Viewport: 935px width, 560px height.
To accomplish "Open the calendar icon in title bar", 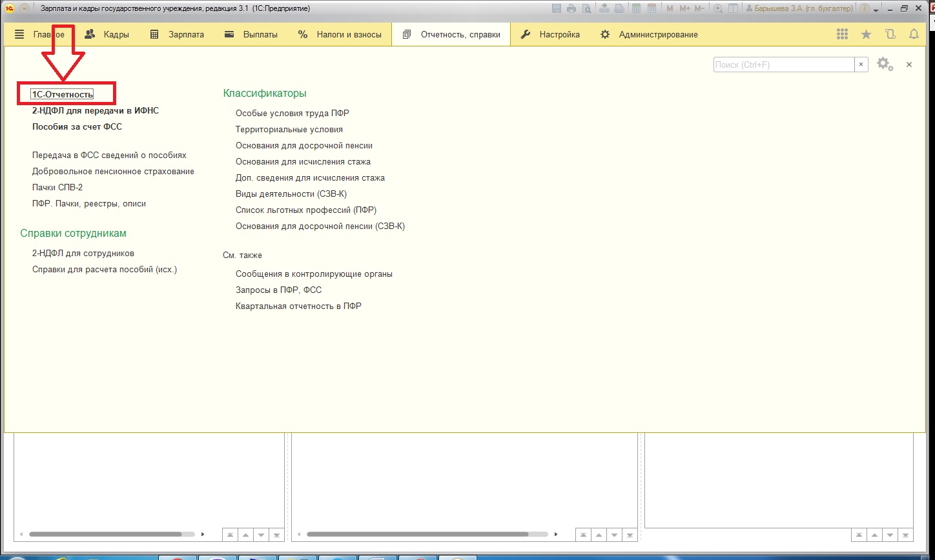I will 652,8.
